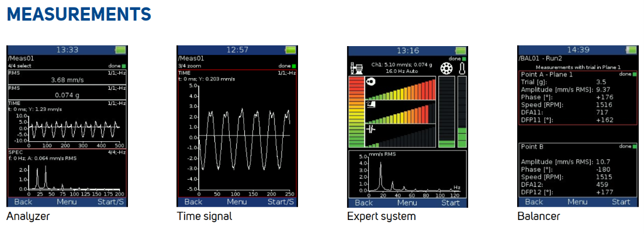Click the '3/4 zoom' label
644x234 pixels.
189,65
